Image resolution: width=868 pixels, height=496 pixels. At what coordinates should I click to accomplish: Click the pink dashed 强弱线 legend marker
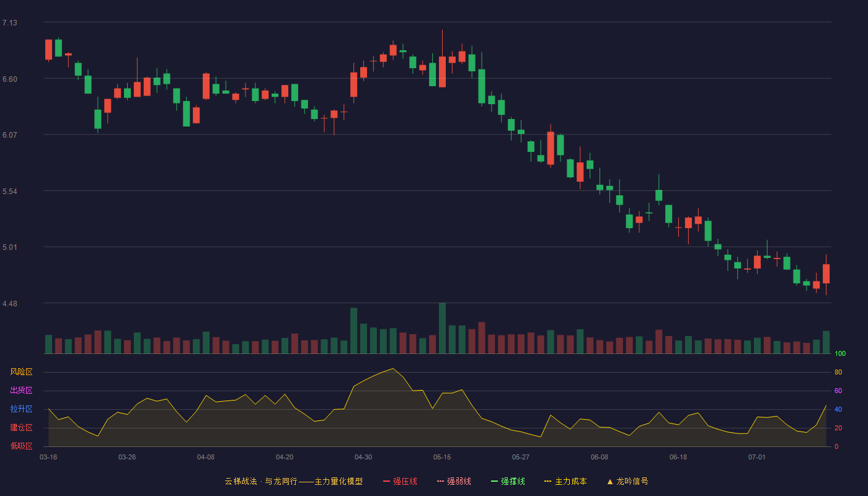(441, 481)
